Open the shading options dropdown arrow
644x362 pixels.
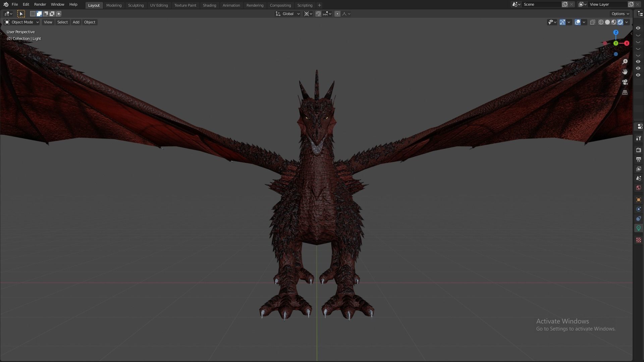point(627,22)
